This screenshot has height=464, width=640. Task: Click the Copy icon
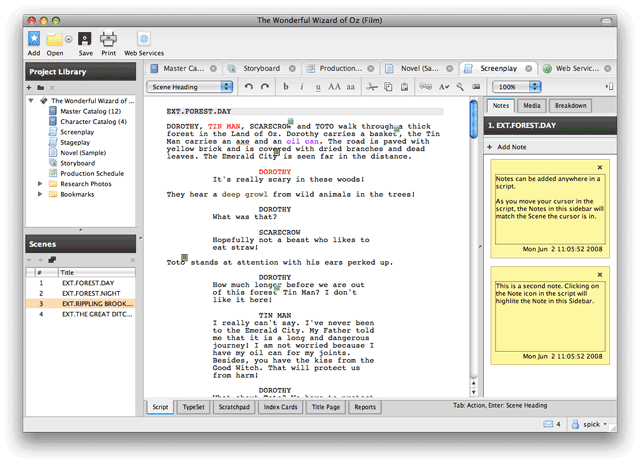pos(388,87)
